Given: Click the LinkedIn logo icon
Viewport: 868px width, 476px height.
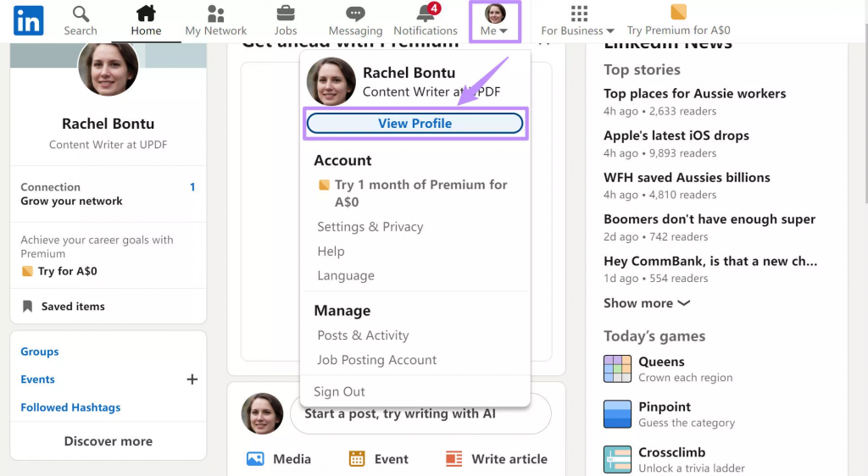Looking at the screenshot, I should (x=28, y=20).
